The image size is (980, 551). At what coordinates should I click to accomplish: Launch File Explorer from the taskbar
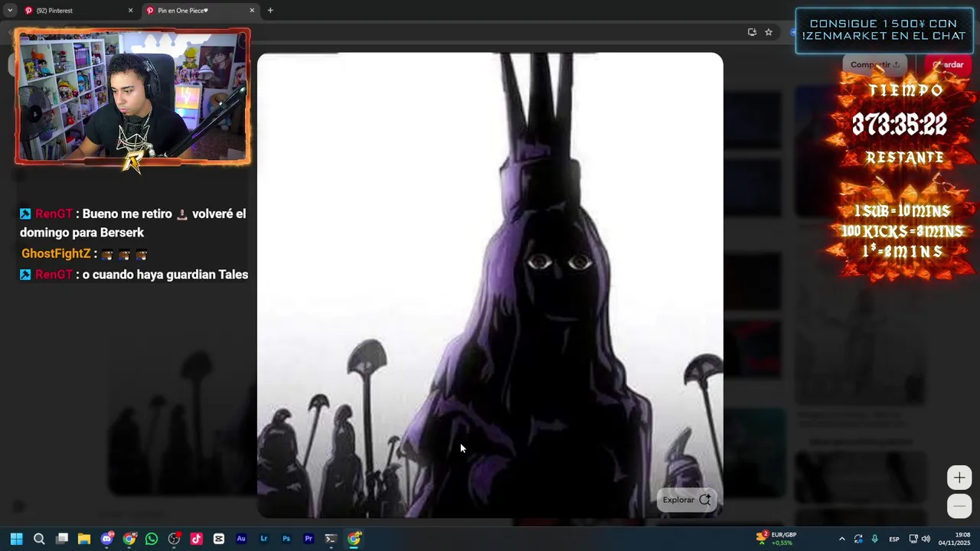click(84, 539)
